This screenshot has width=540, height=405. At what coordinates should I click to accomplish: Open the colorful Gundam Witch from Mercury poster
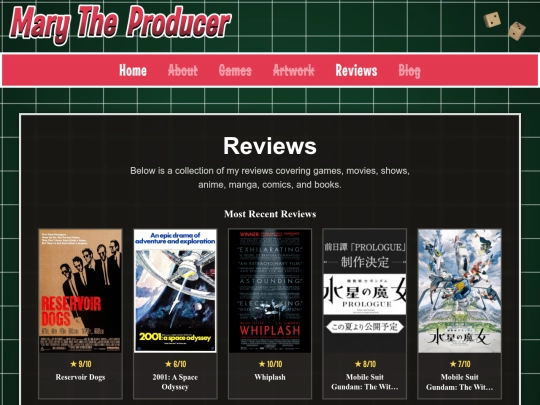click(459, 290)
